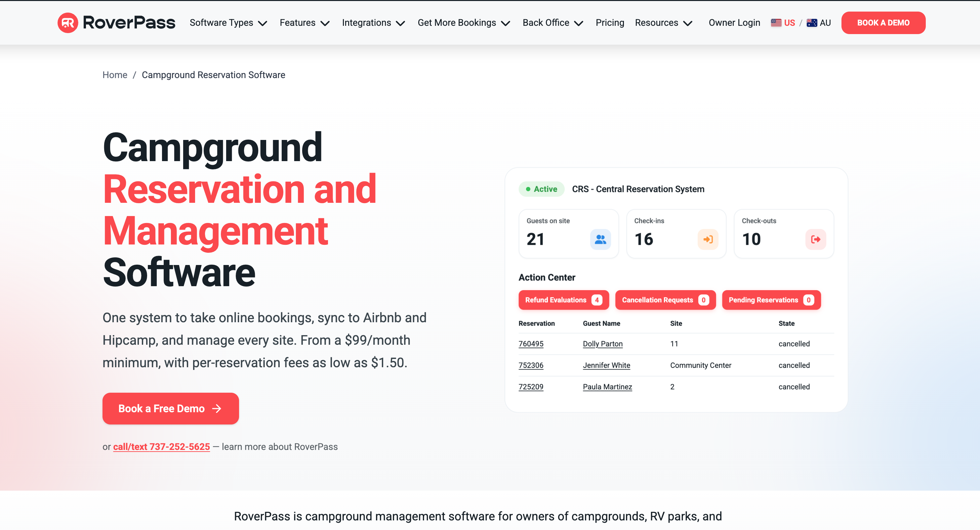Image resolution: width=980 pixels, height=530 pixels.
Task: Click the guests on site people icon
Action: click(x=600, y=239)
